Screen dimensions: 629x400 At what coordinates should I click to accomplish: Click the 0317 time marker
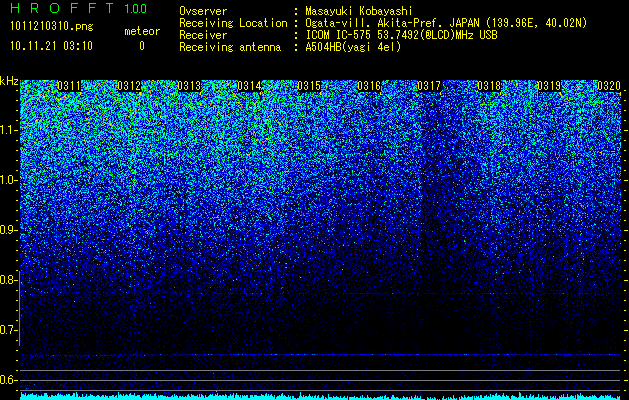429,86
